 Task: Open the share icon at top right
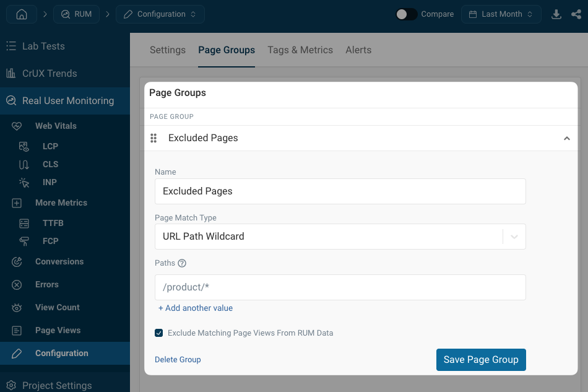[x=576, y=14]
